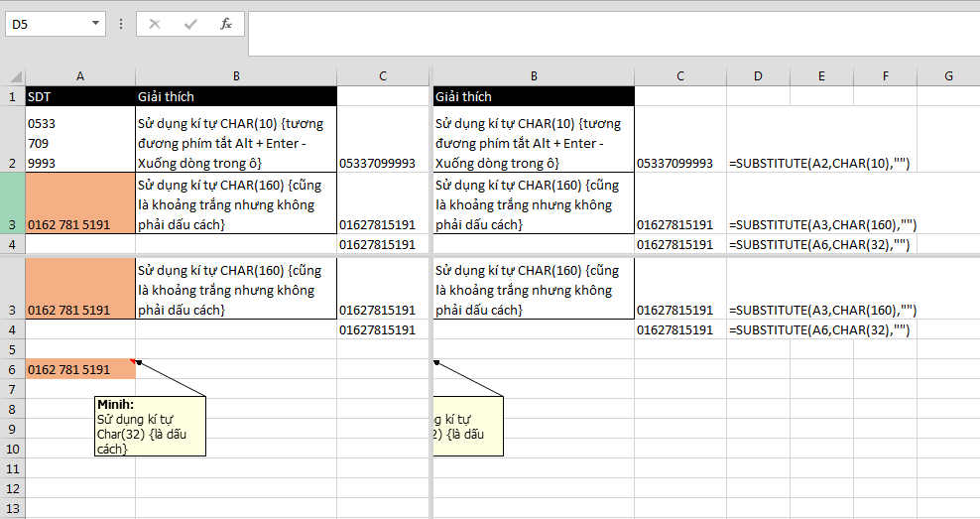Image resolution: width=980 pixels, height=519 pixels.
Task: Select column C header in left pane
Action: [383, 76]
